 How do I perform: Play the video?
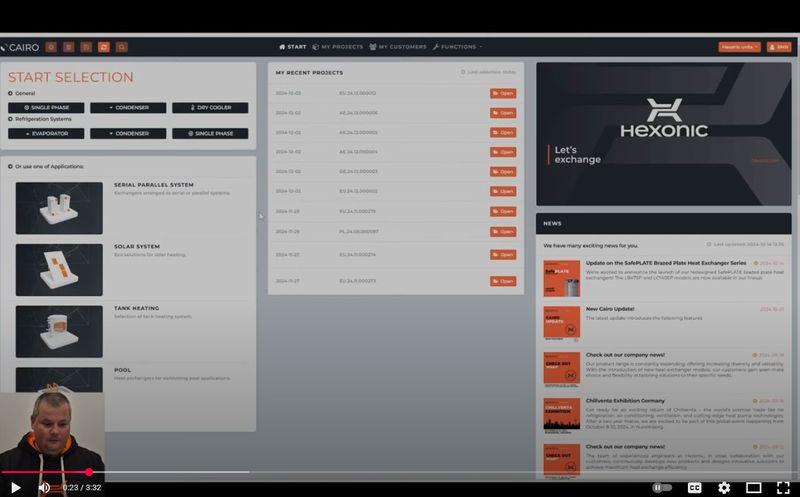[x=15, y=488]
